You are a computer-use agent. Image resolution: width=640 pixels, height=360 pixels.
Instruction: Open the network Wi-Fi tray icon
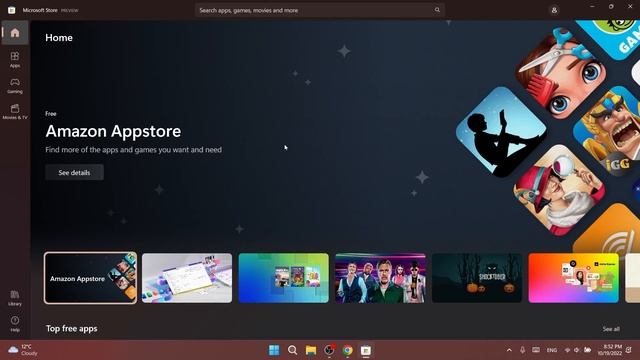click(567, 350)
